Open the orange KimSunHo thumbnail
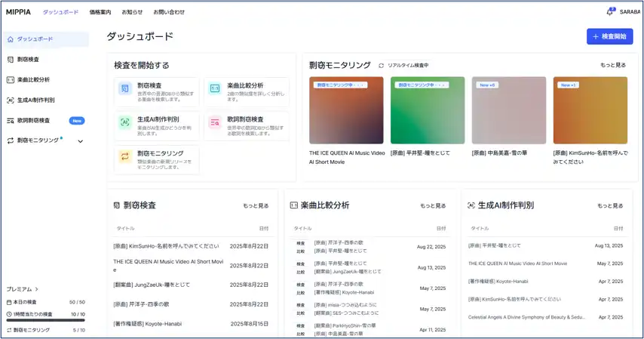This screenshot has height=339, width=644. point(590,110)
